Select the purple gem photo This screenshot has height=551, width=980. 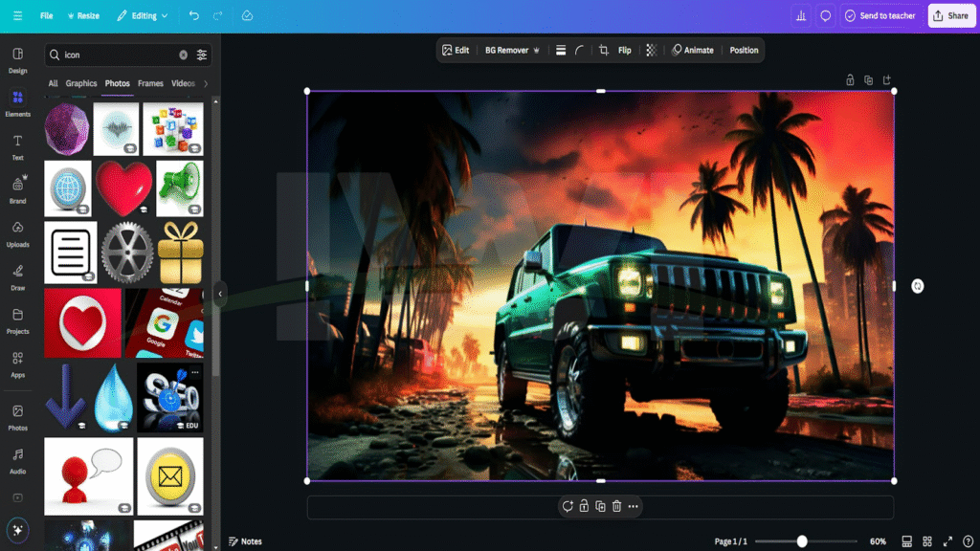67,129
